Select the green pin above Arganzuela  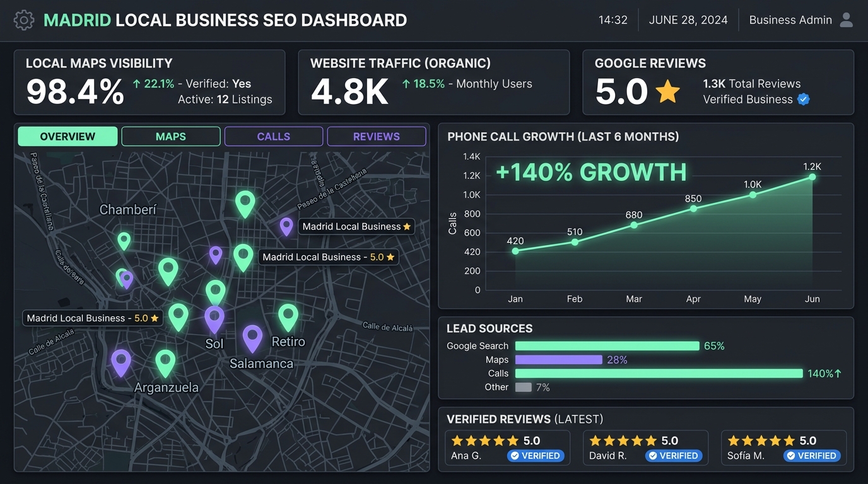tap(165, 363)
